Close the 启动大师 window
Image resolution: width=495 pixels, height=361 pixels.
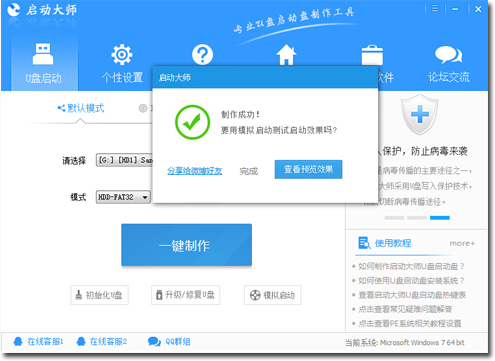478,9
